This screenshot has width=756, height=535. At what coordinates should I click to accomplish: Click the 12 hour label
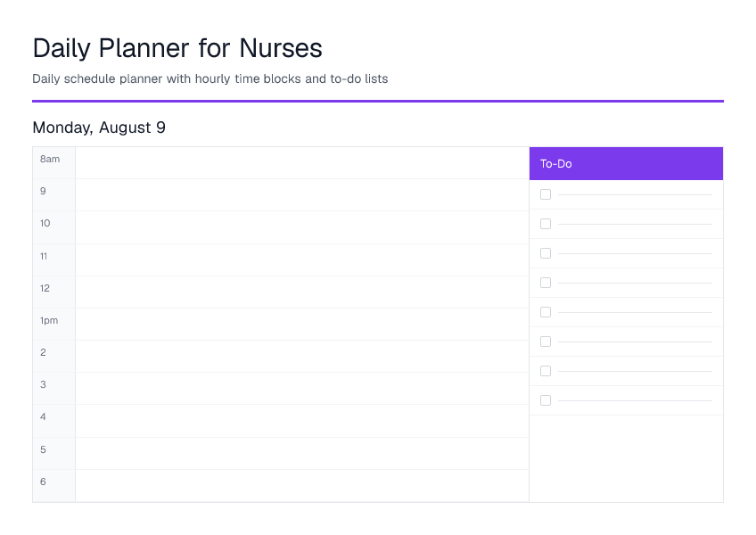click(45, 288)
